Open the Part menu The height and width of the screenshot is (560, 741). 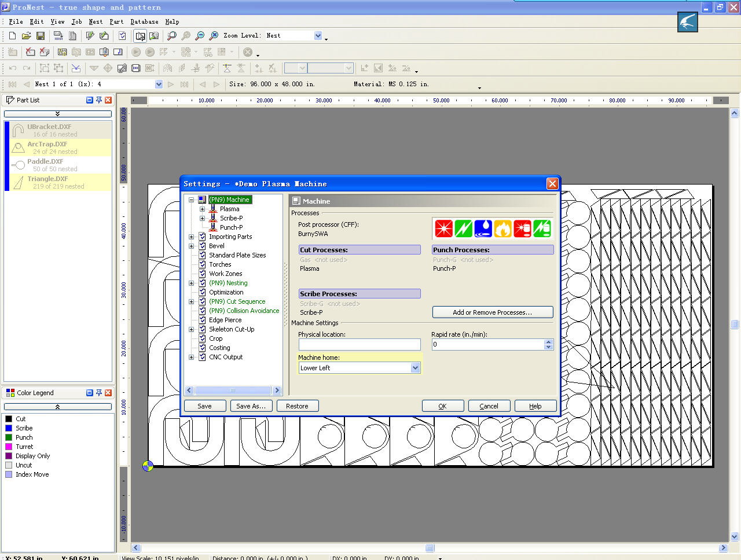coord(116,21)
